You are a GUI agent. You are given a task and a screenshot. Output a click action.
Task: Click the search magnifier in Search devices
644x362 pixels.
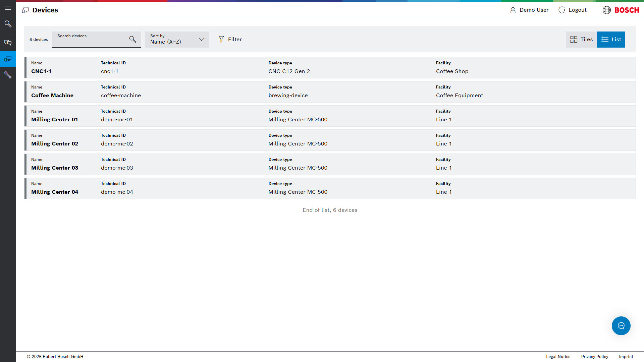[133, 39]
